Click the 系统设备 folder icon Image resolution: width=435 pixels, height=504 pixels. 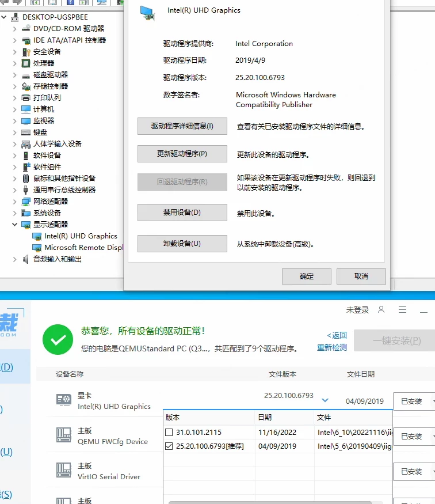click(x=26, y=213)
